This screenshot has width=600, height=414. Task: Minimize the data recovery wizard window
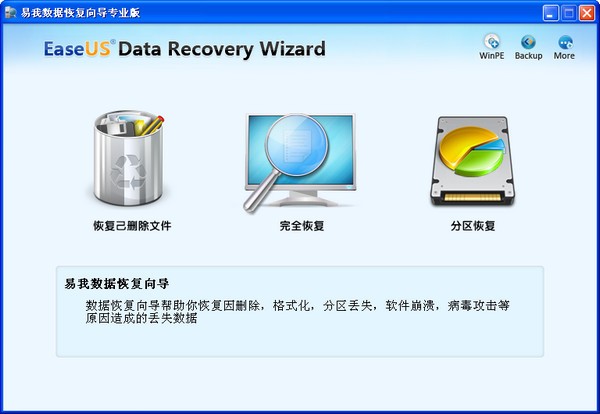[550, 13]
